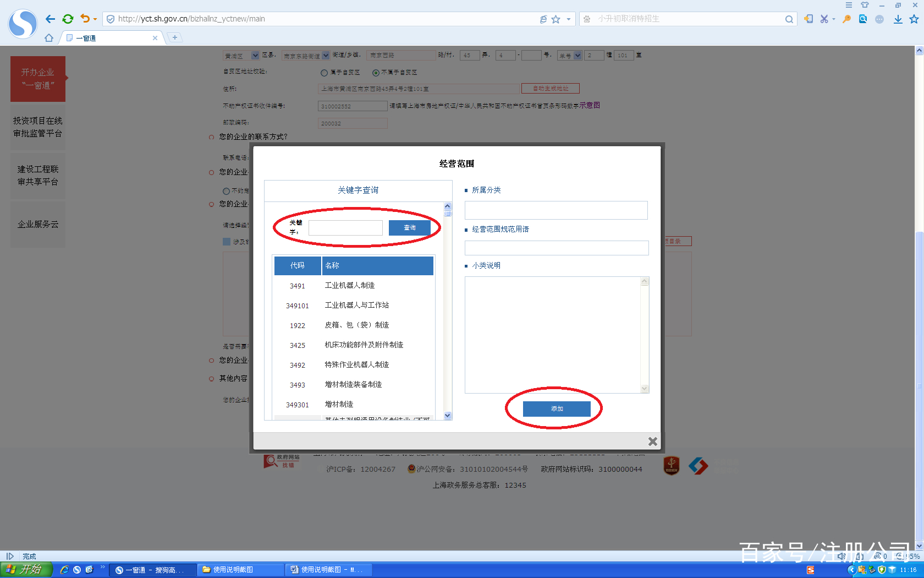924x578 pixels.
Task: Click the circled 添加 button
Action: [x=557, y=409]
